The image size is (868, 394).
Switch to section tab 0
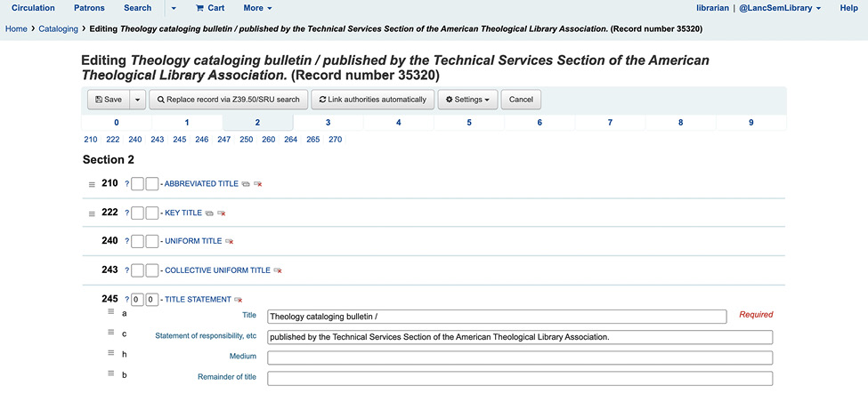tap(116, 122)
